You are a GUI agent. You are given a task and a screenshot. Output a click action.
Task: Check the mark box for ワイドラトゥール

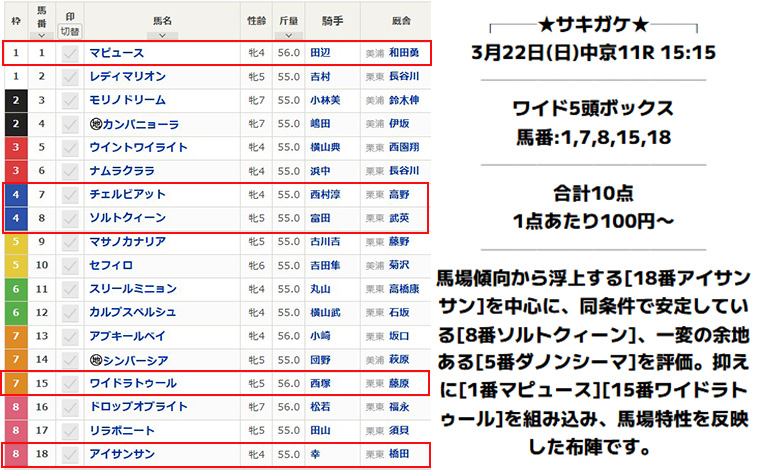pyautogui.click(x=70, y=384)
